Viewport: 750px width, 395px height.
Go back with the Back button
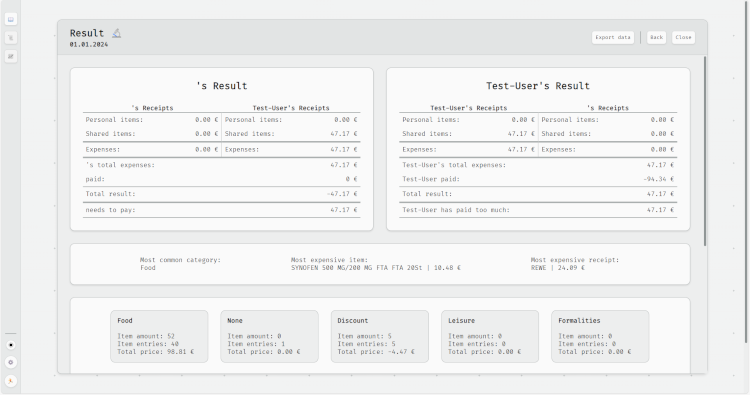656,37
